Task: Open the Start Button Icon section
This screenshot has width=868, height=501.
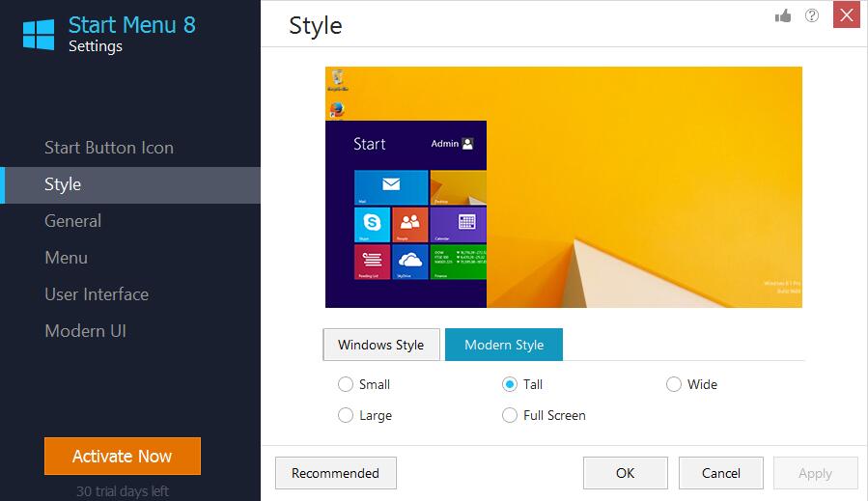Action: point(130,148)
